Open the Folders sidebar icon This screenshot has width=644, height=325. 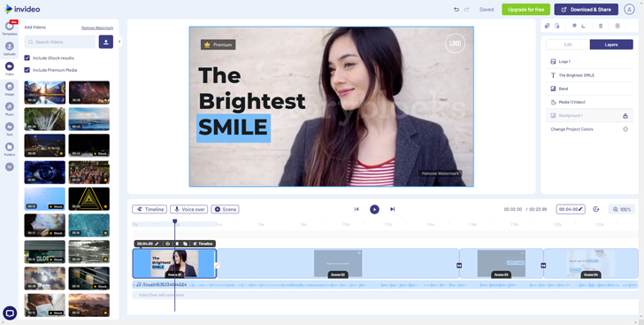coord(10,149)
